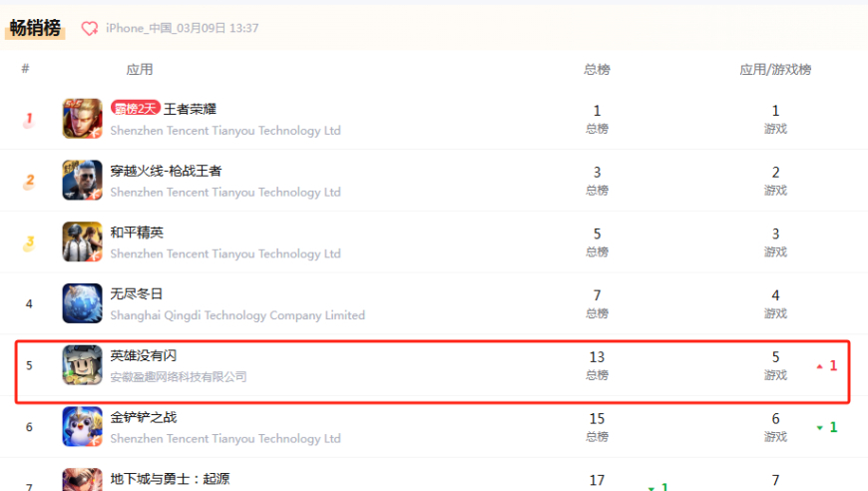The height and width of the screenshot is (491, 868).
Task: Click 总榜 rank 15 for 金铲铲之战
Action: 597,418
